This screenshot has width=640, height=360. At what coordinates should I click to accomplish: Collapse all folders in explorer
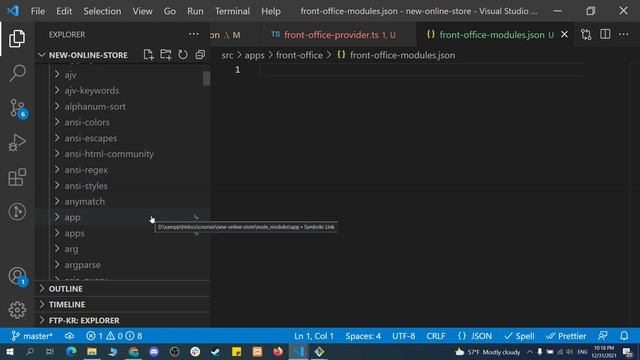click(x=200, y=55)
